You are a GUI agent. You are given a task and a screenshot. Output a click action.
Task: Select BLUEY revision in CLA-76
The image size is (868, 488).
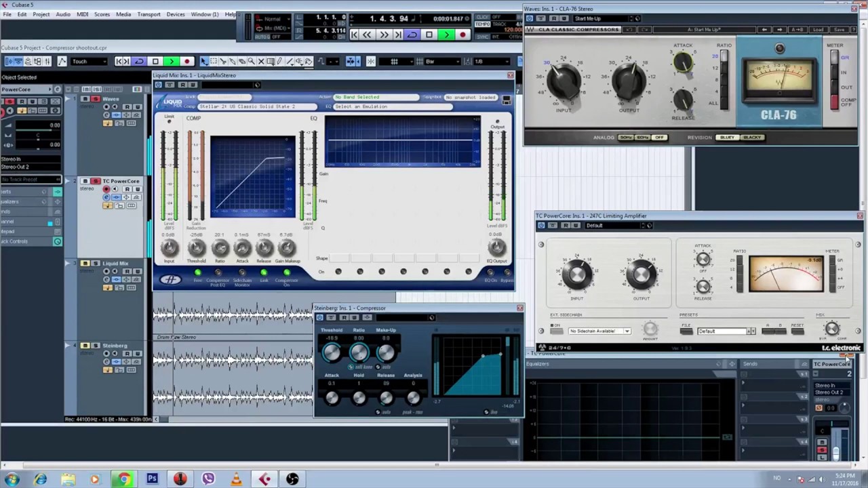[x=727, y=138]
